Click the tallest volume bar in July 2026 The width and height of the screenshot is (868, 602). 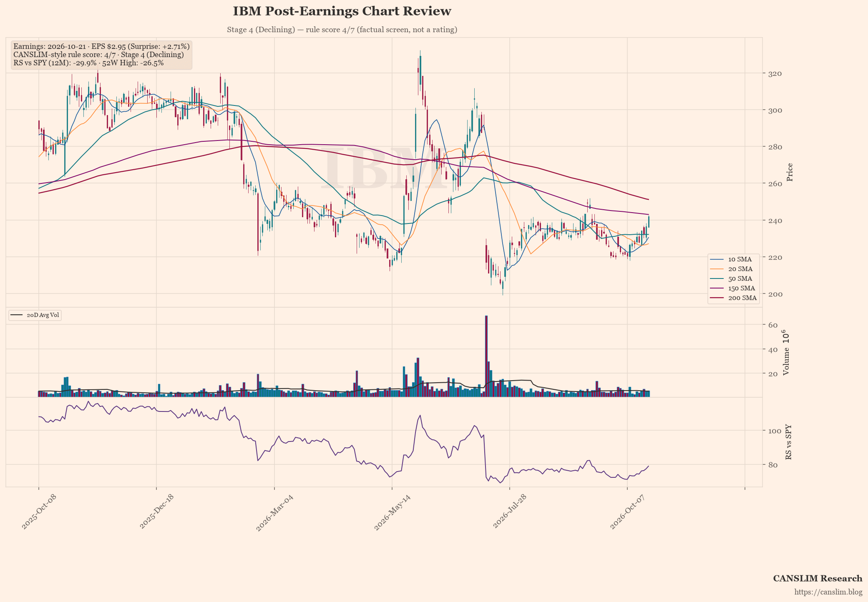[x=486, y=356]
